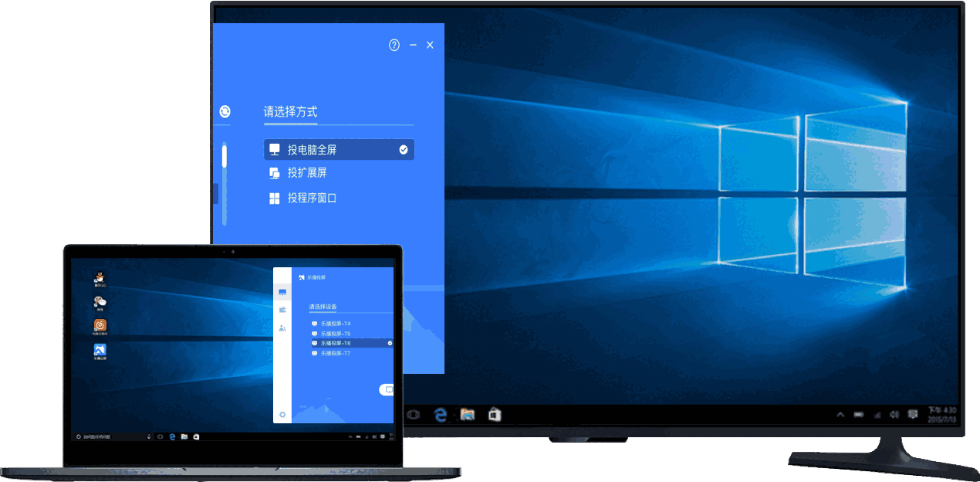Image resolution: width=980 pixels, height=482 pixels.
Task: Click the dual-screen icon beside 投扩展屏
Action: 274,173
